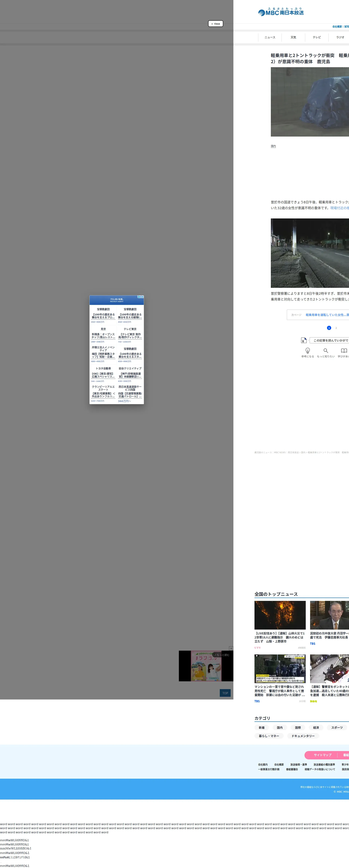Viewport: 349px width, 868px height.
Task: Click the 参考になる lightbulb reaction icon
Action: [307, 350]
